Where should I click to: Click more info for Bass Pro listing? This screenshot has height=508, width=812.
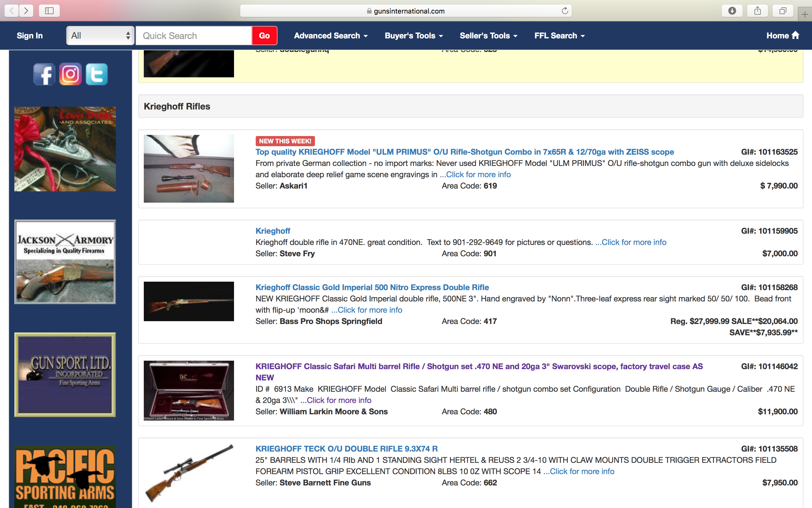tap(367, 310)
